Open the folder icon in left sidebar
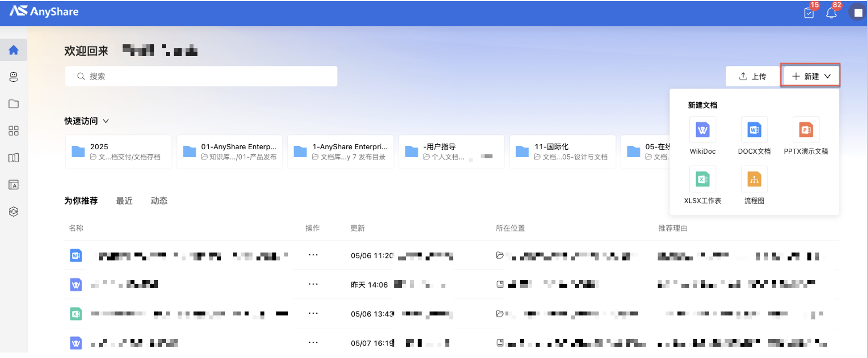This screenshot has height=358, width=868. click(x=13, y=104)
